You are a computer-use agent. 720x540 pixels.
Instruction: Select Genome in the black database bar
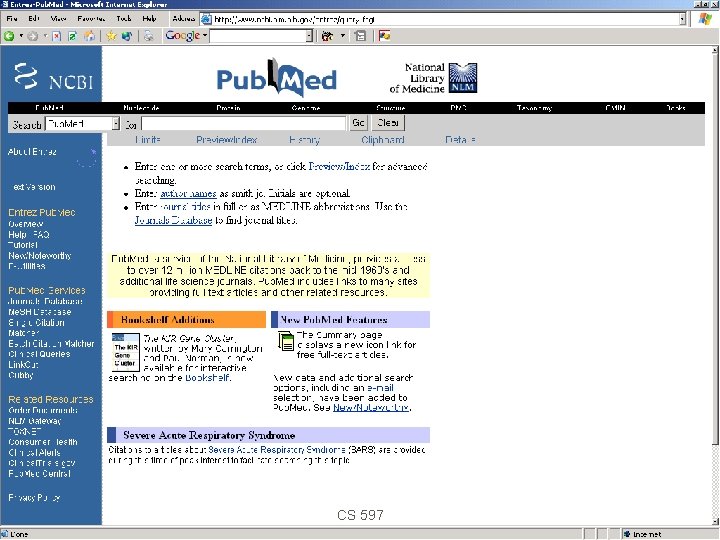click(x=306, y=108)
